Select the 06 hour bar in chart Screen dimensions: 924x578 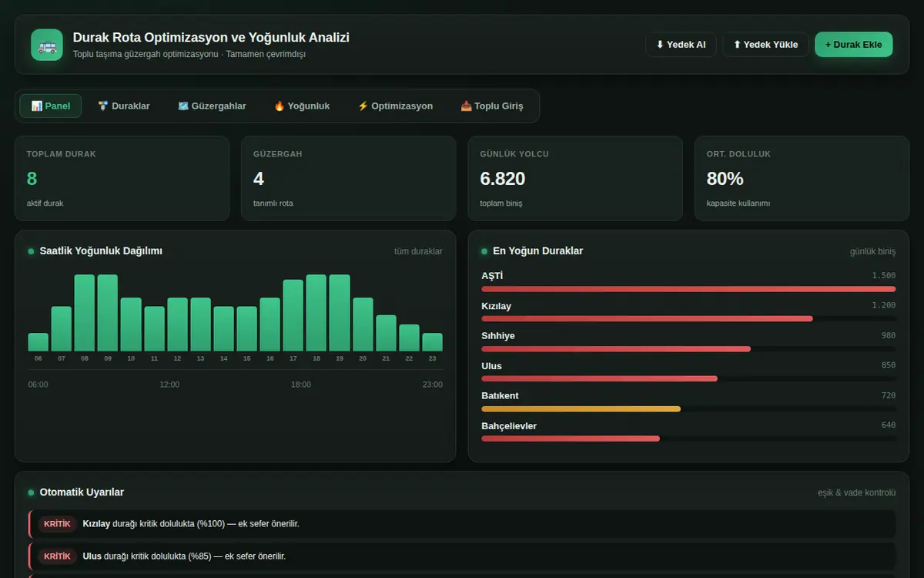coord(38,342)
